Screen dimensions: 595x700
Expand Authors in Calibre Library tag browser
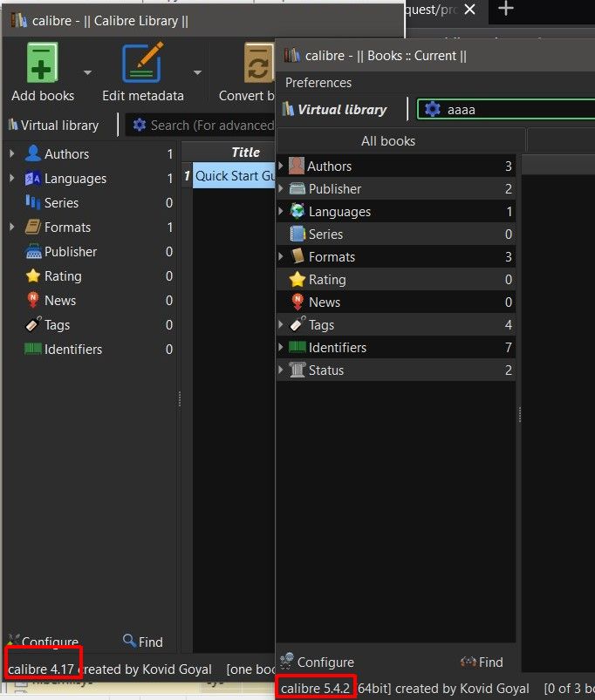point(12,153)
